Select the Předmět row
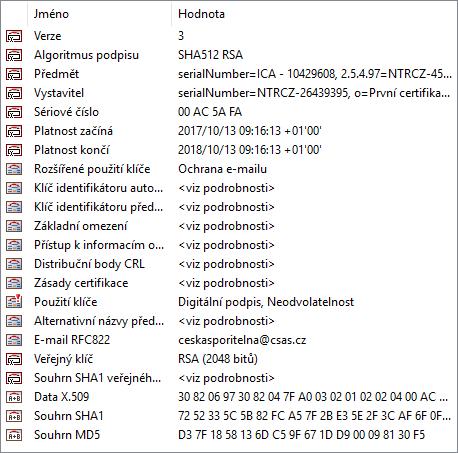Viewport: 458px width, 453px height. click(x=229, y=74)
